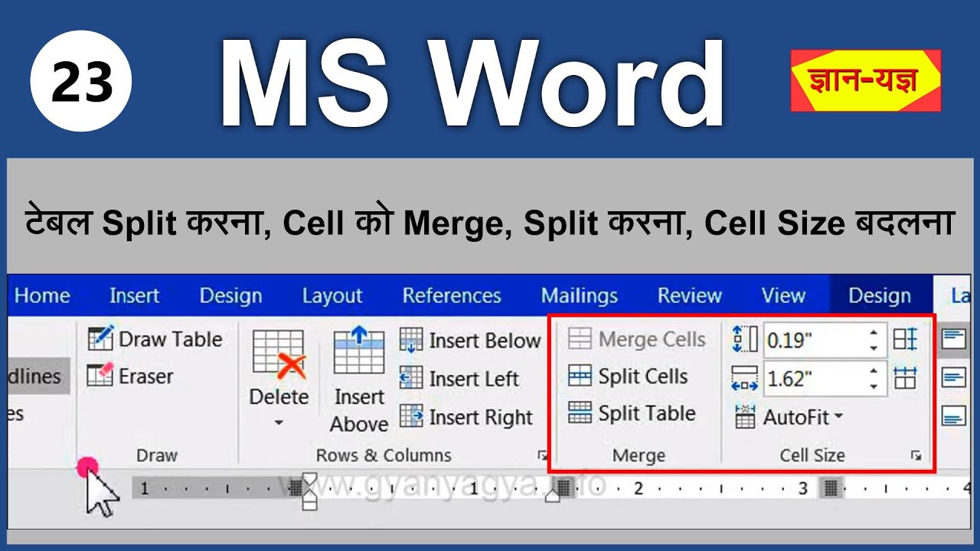Open the Layout ribbon tab

coord(332,295)
